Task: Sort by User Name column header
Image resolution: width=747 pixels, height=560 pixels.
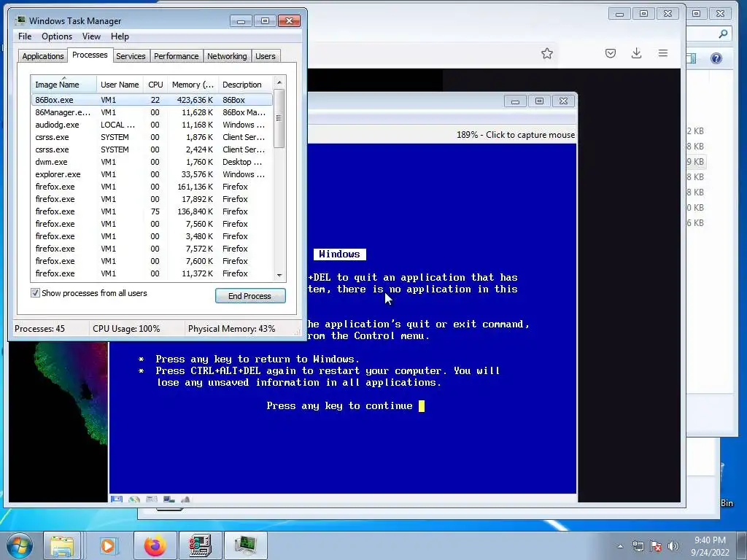Action: [x=120, y=85]
